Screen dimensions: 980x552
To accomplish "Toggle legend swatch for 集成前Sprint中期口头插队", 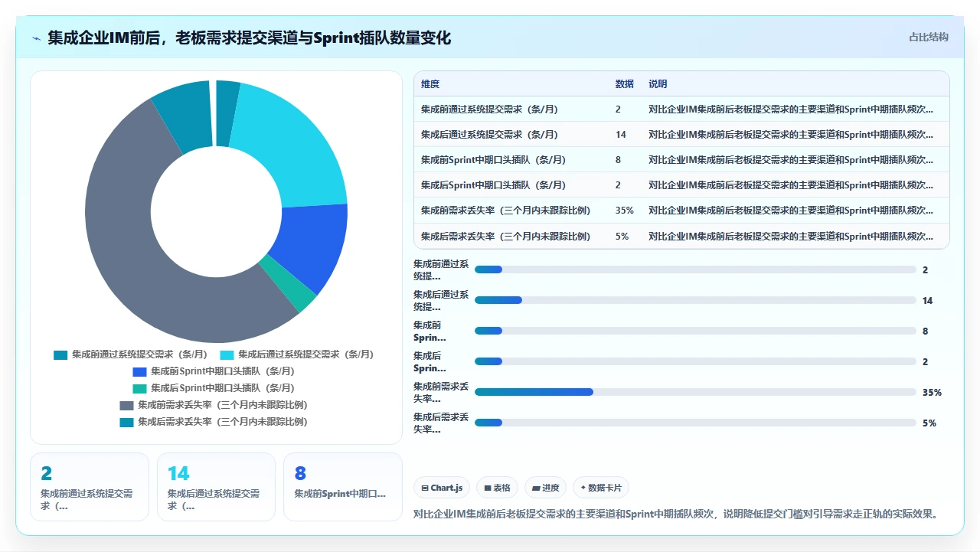I will click(x=139, y=372).
